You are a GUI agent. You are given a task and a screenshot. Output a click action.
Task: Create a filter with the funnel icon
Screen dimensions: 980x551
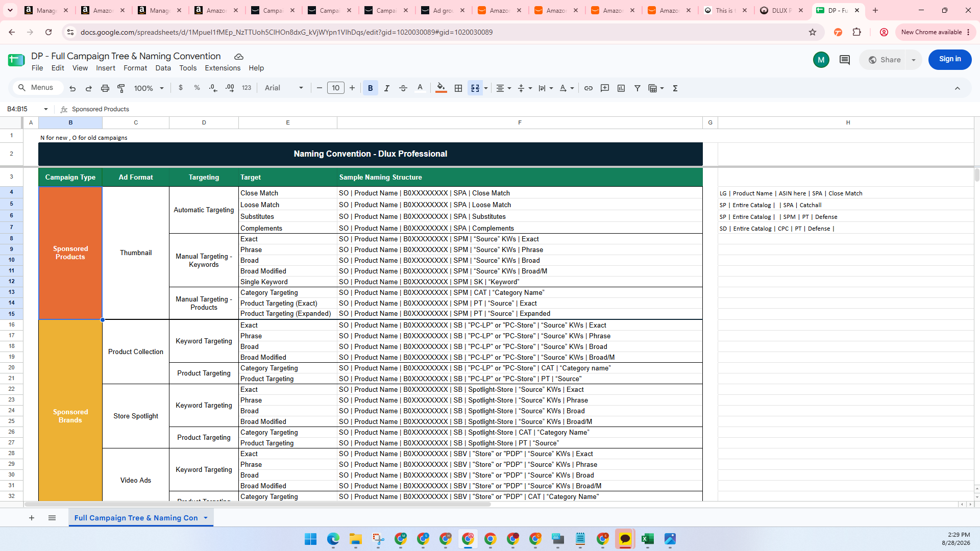(638, 88)
